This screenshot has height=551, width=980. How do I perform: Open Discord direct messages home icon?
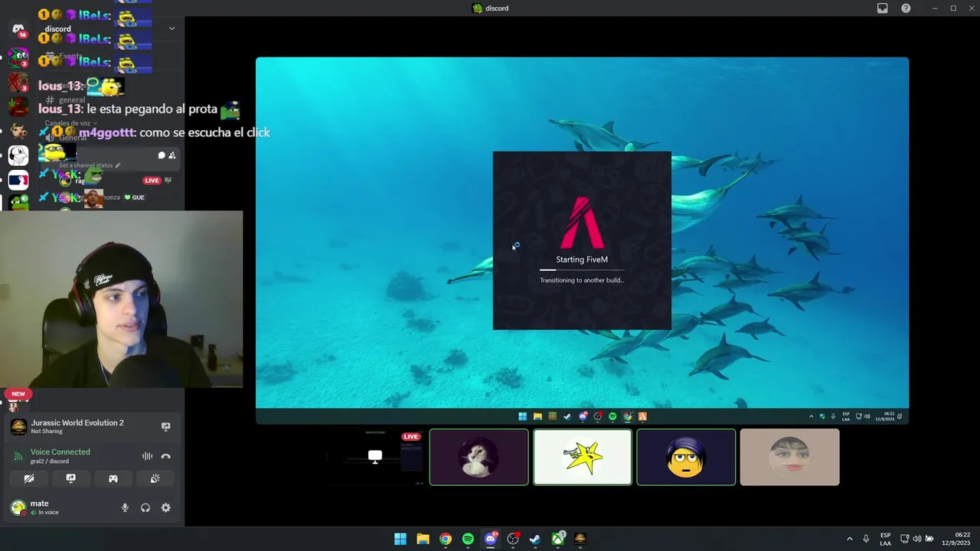coord(18,29)
